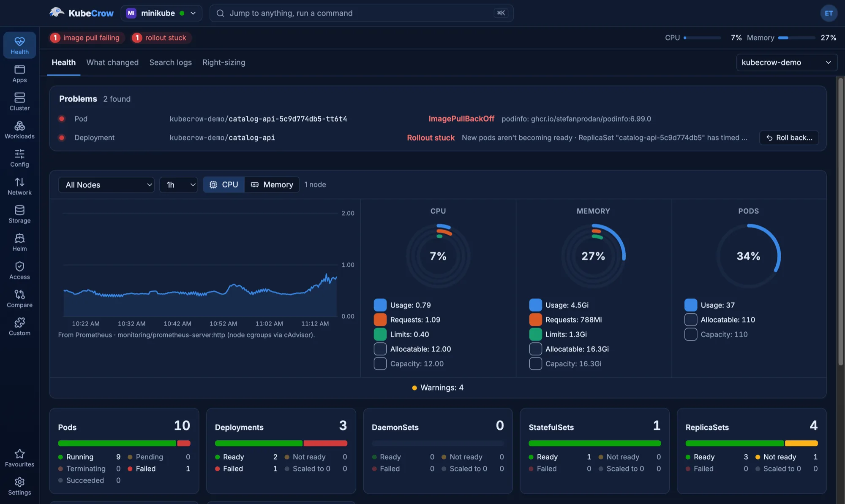This screenshot has width=845, height=504.
Task: Open the ET user avatar menu
Action: click(x=829, y=13)
